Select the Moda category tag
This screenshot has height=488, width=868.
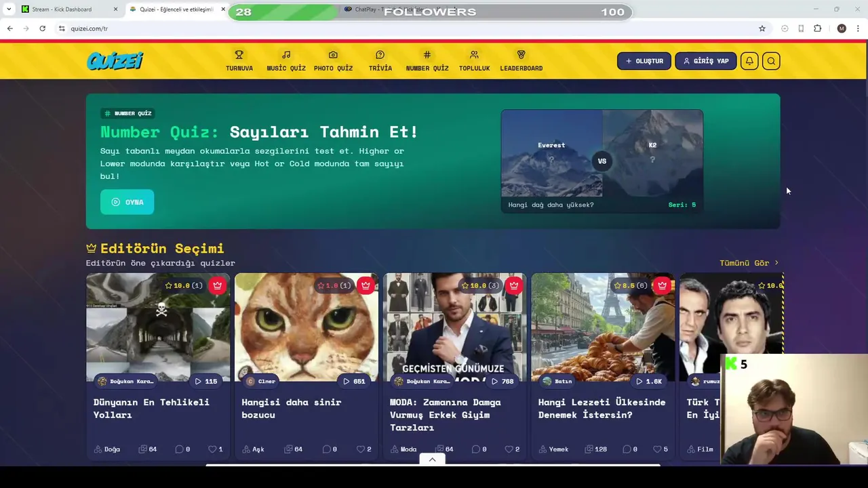tap(403, 449)
